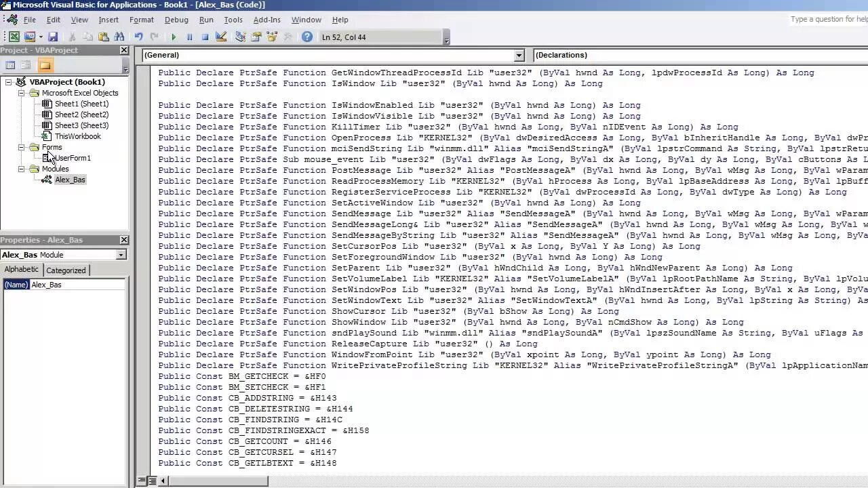
Task: Open the Properties Window icon
Action: [256, 37]
